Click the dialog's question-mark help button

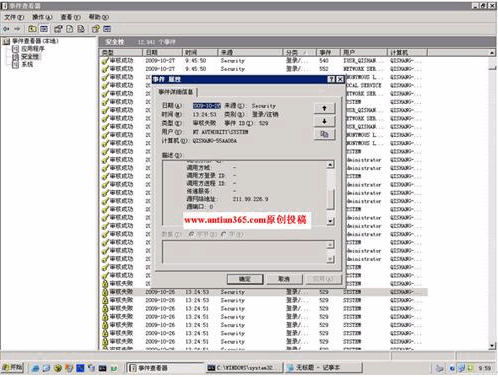(x=331, y=79)
